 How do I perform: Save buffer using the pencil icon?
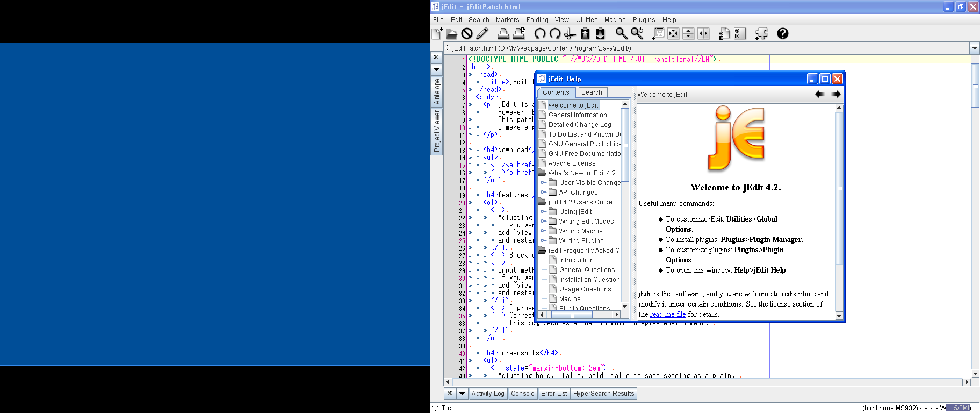[x=482, y=33]
